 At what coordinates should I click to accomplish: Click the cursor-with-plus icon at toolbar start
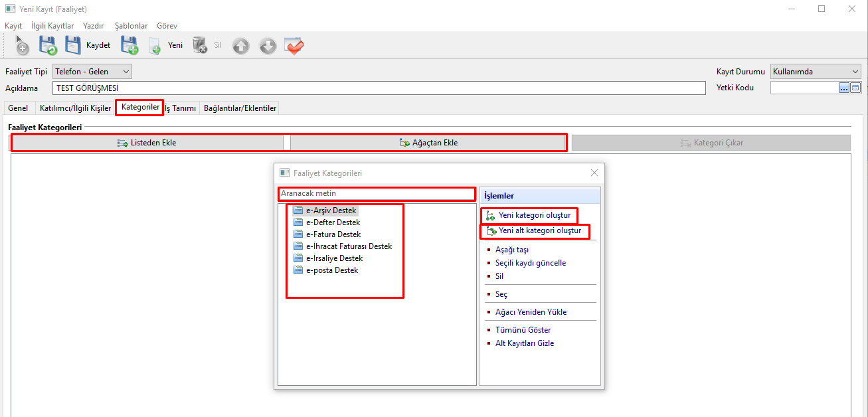(x=21, y=46)
